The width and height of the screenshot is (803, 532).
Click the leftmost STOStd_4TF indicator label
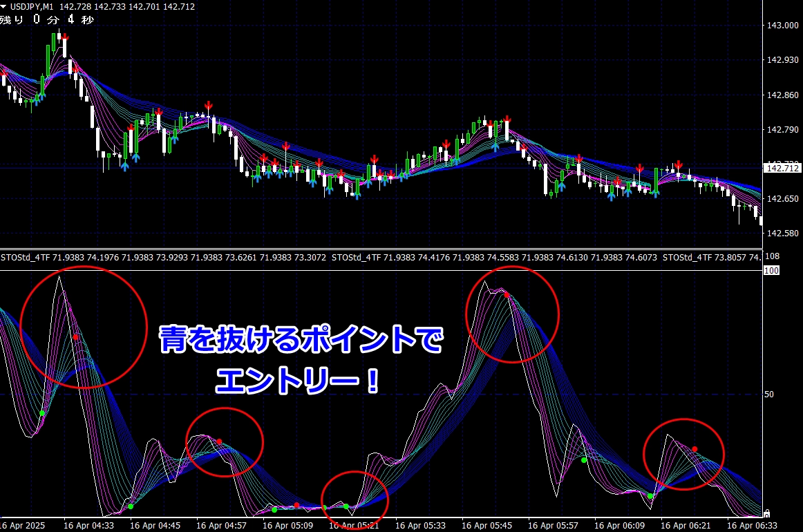tap(24, 258)
